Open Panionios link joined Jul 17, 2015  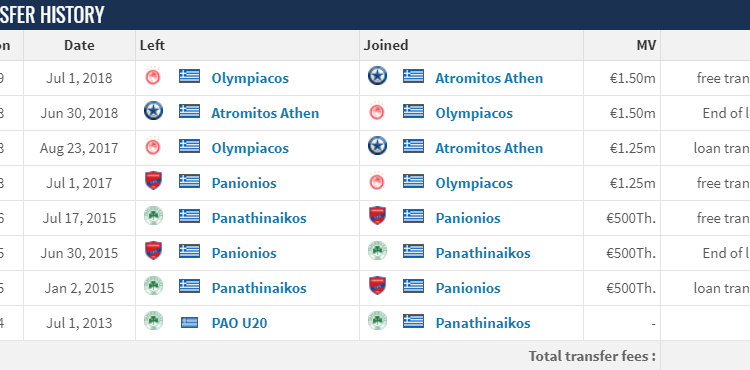[x=468, y=218]
